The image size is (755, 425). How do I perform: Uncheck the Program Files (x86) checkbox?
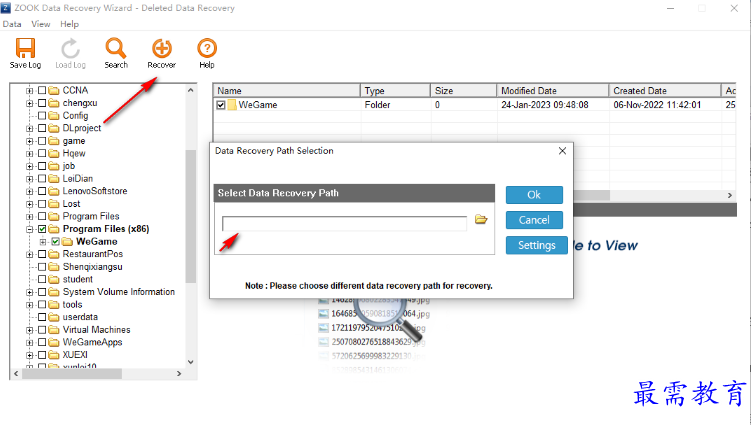pyautogui.click(x=42, y=229)
